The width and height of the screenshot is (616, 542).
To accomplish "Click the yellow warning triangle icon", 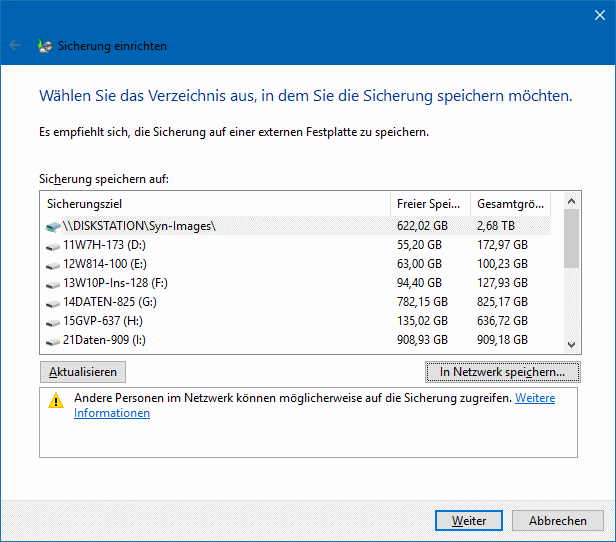I will click(x=56, y=400).
